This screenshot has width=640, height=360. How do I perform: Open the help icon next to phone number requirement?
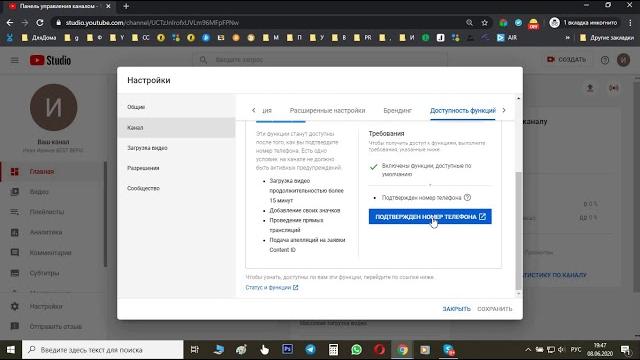[467, 198]
